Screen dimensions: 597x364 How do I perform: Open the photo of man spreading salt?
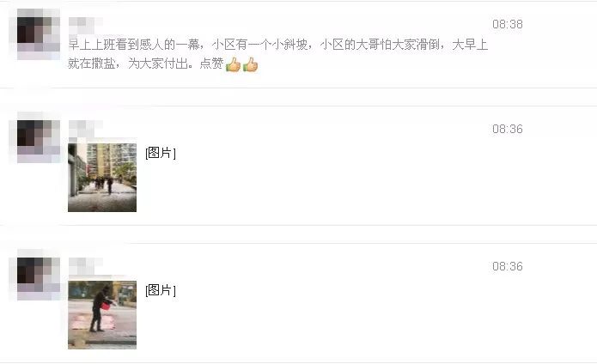pyautogui.click(x=102, y=314)
